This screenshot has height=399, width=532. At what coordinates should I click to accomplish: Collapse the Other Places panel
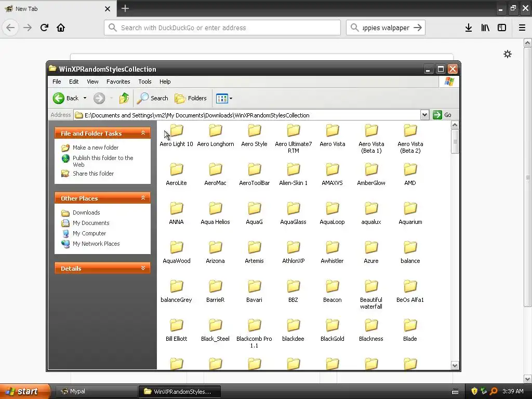coord(143,198)
